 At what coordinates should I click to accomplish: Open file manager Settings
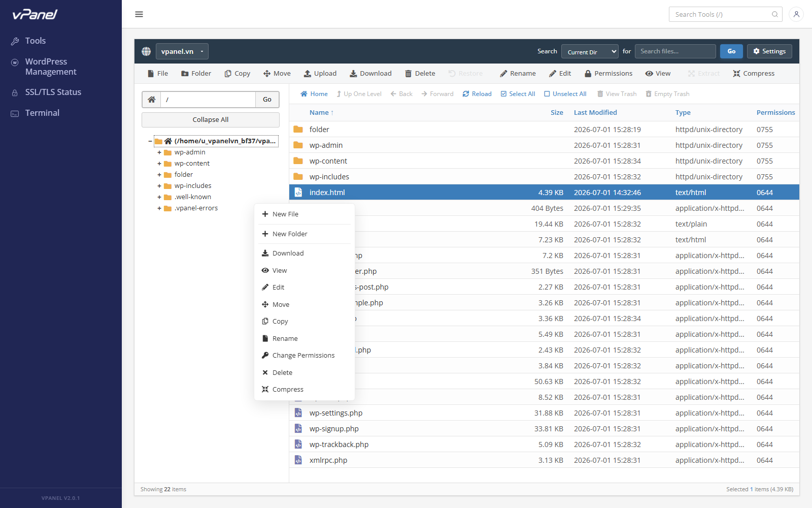pyautogui.click(x=769, y=51)
